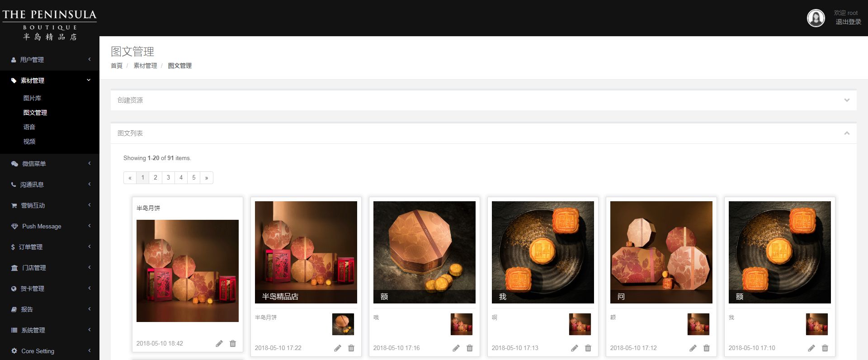Expand the 用户管理 sidebar menu
Viewport: 868px width, 360px height.
[50, 60]
